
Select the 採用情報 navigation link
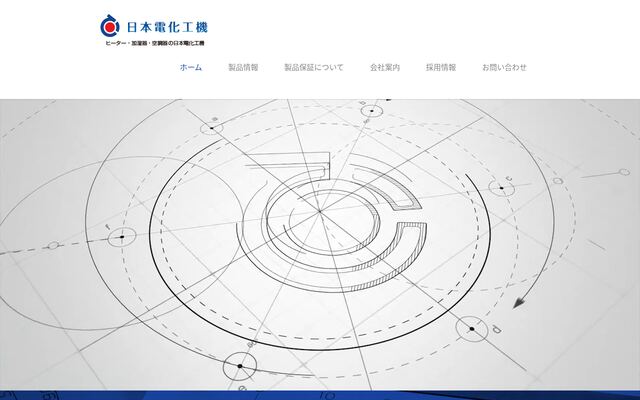pos(441,67)
